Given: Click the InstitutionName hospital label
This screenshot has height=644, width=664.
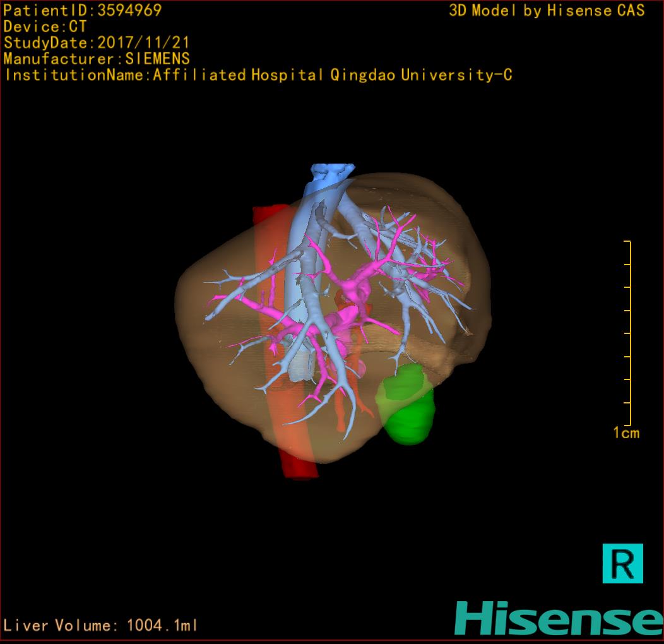Looking at the screenshot, I should click(258, 76).
